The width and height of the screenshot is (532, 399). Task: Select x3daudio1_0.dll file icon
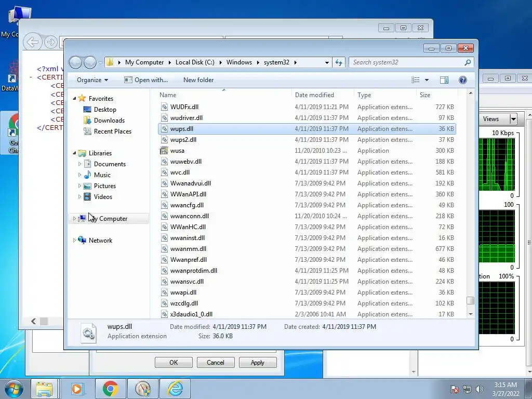(x=164, y=314)
